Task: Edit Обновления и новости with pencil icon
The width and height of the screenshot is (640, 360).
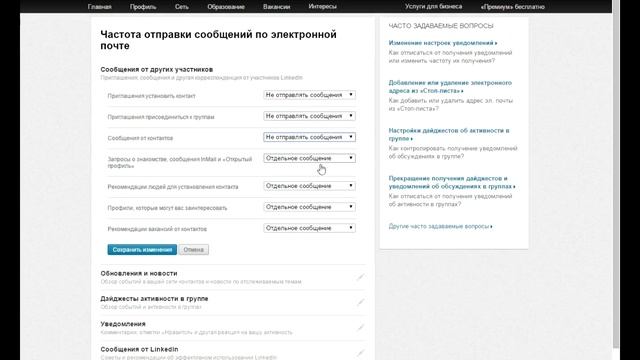Action: click(360, 277)
